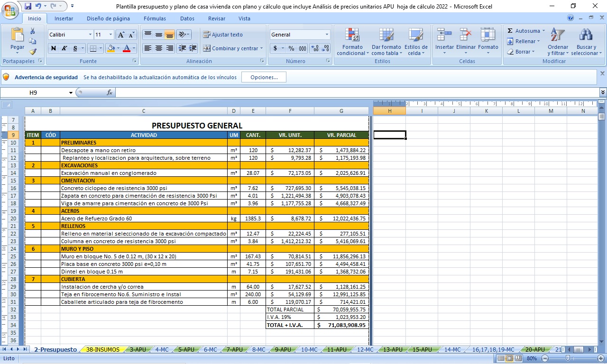This screenshot has width=607, height=364.
Task: Click the Pegar paste icon
Action: point(18,35)
